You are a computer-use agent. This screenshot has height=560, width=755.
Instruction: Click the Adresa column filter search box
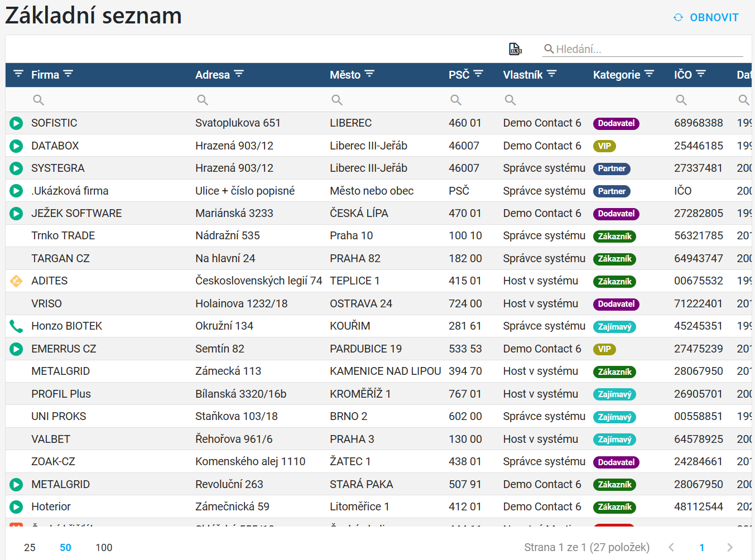[259, 100]
